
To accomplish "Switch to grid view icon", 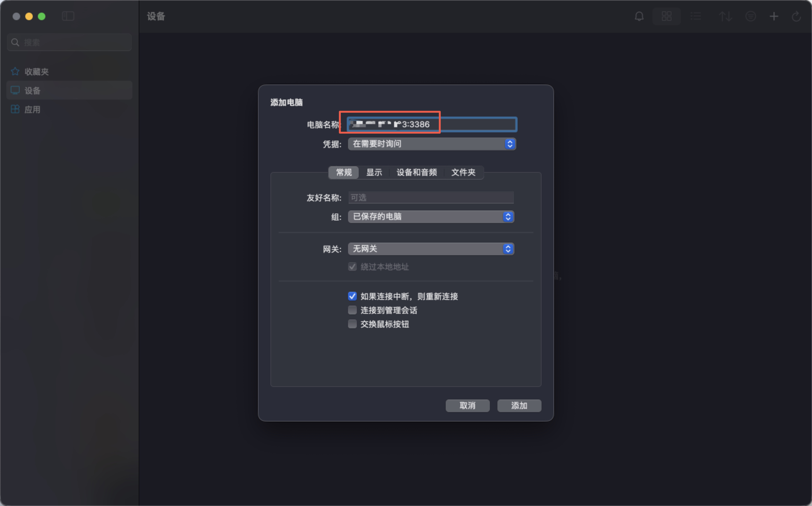I will [666, 16].
